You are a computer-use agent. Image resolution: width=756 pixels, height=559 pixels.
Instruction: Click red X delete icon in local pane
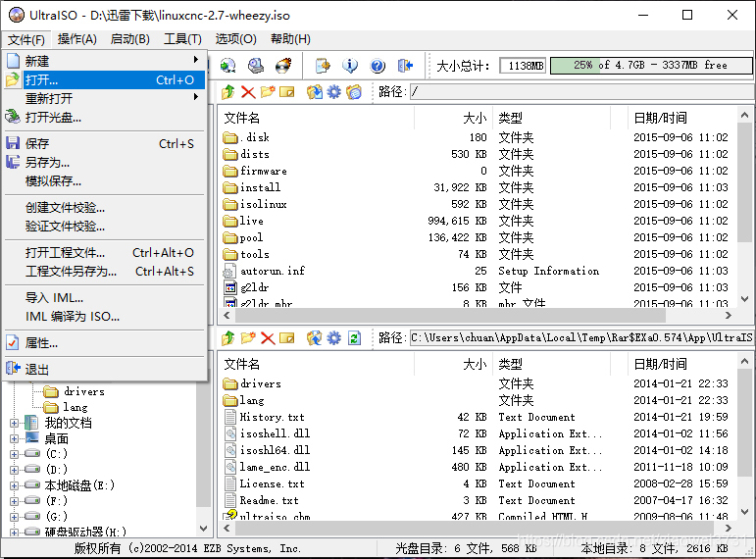(x=268, y=338)
